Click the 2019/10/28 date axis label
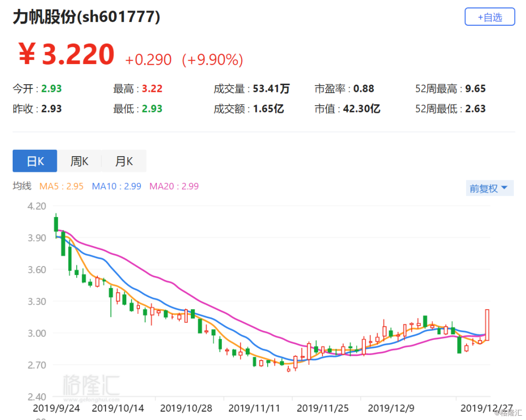This screenshot has width=526, height=420. (186, 408)
